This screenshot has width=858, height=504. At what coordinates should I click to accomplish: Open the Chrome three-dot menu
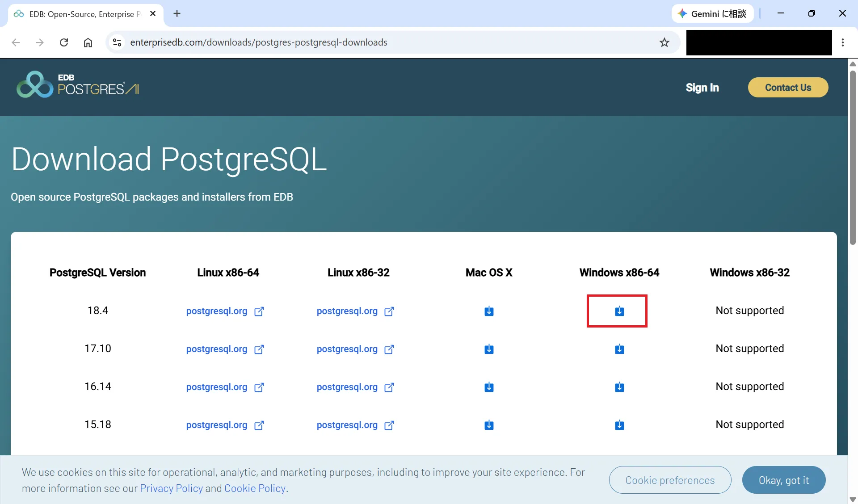[x=843, y=42]
